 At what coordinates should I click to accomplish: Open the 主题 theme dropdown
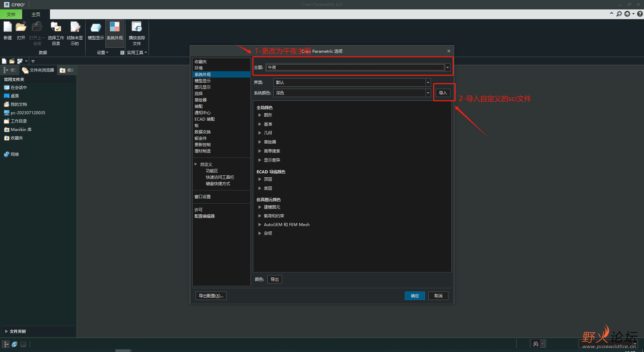pos(447,68)
